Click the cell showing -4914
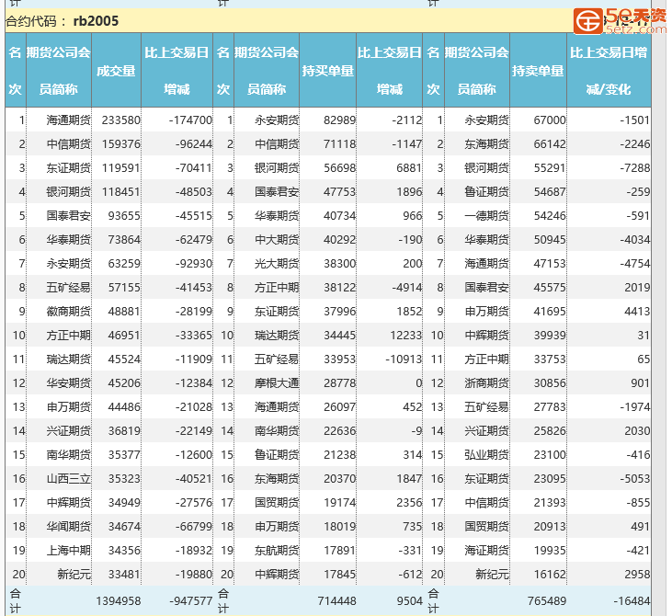Image resolution: width=672 pixels, height=616 pixels. click(407, 287)
